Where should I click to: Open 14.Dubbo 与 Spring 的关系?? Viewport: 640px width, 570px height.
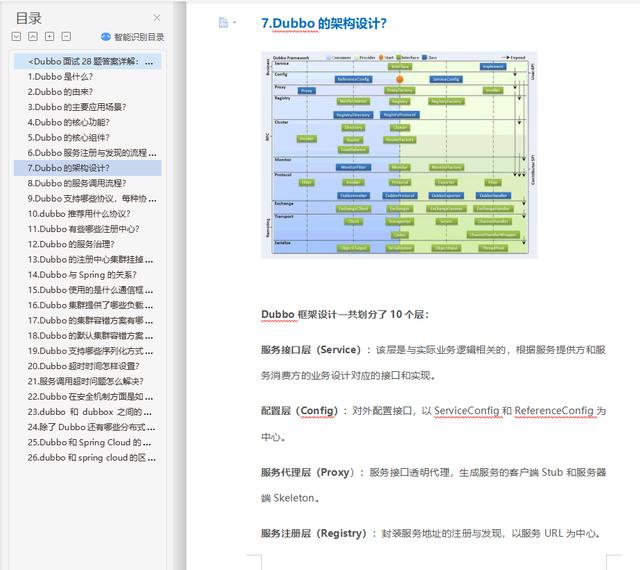coord(82,275)
